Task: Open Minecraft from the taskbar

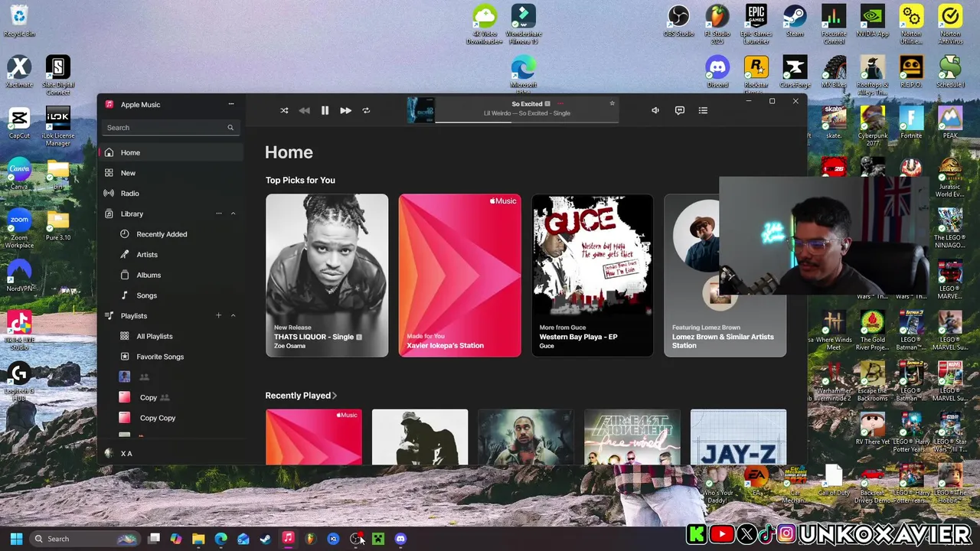Action: (x=377, y=539)
